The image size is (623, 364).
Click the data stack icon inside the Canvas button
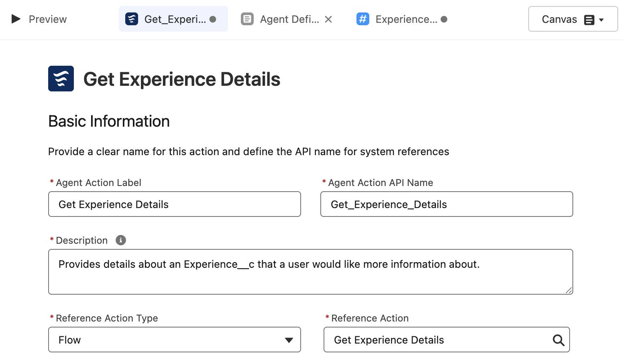click(x=588, y=19)
